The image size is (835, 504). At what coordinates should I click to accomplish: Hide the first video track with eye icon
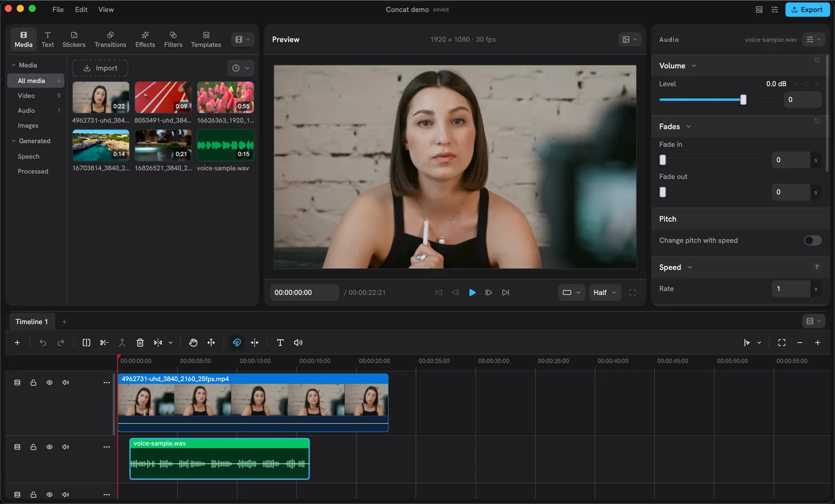[x=50, y=382]
